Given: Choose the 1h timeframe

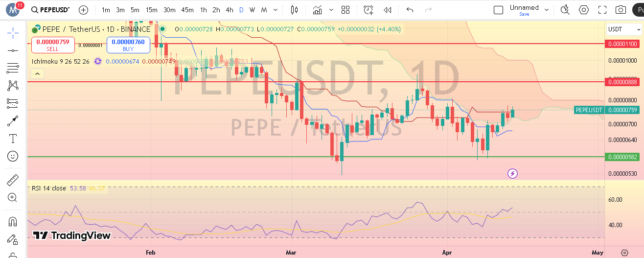Looking at the screenshot, I should pos(204,10).
